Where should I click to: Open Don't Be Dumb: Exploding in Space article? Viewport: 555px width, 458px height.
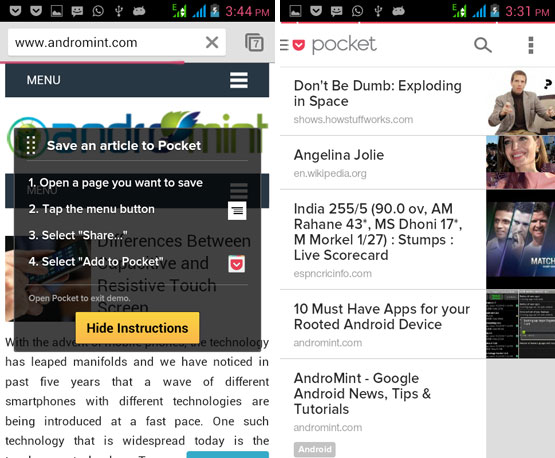coord(383,101)
